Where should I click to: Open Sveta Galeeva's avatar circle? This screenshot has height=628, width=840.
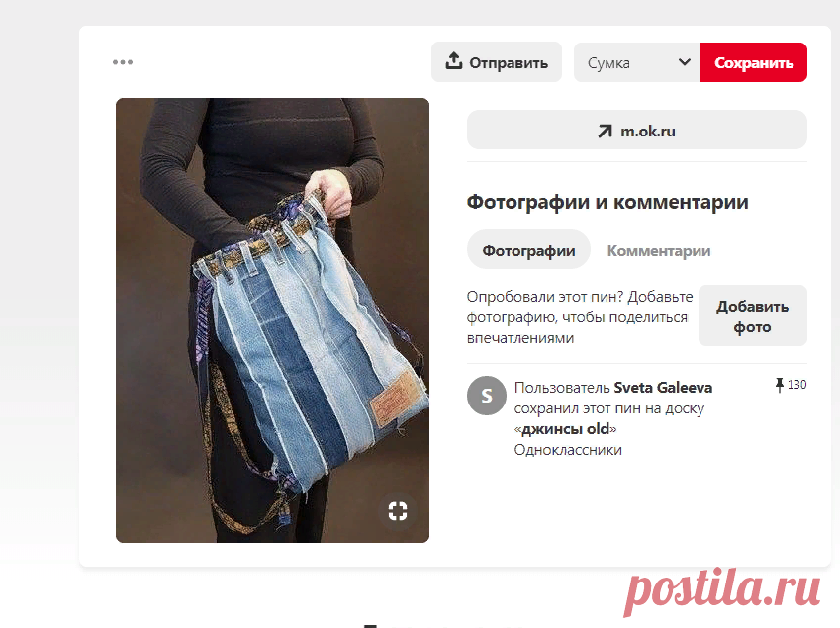click(487, 396)
